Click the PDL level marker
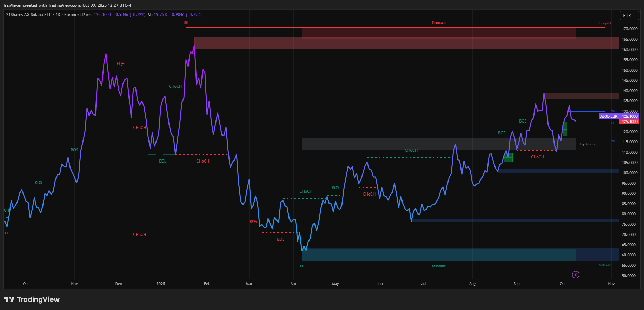644x310 pixels. (612, 123)
